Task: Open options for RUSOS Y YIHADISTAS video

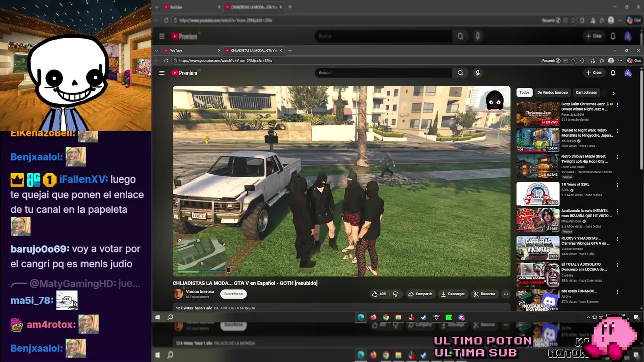Action: tap(617, 238)
